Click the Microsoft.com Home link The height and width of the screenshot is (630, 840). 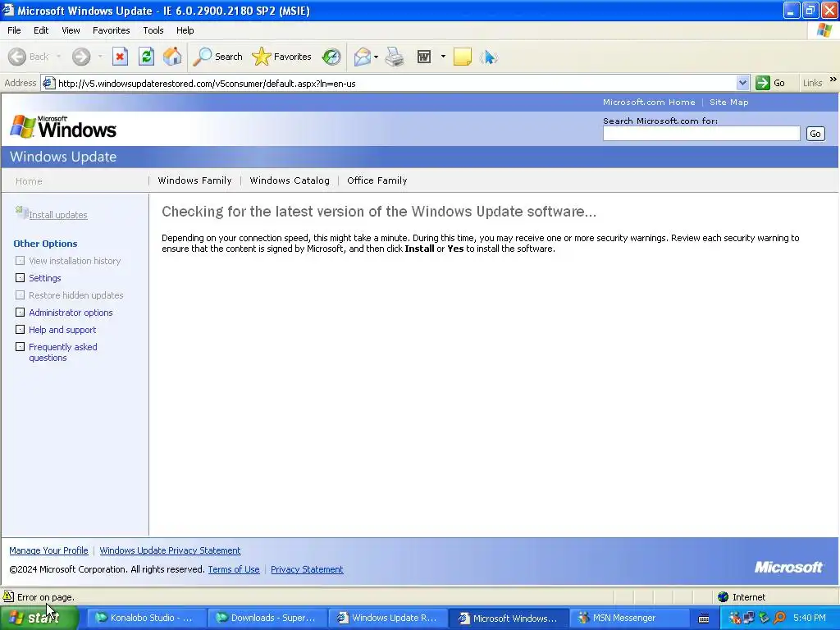[x=649, y=102]
